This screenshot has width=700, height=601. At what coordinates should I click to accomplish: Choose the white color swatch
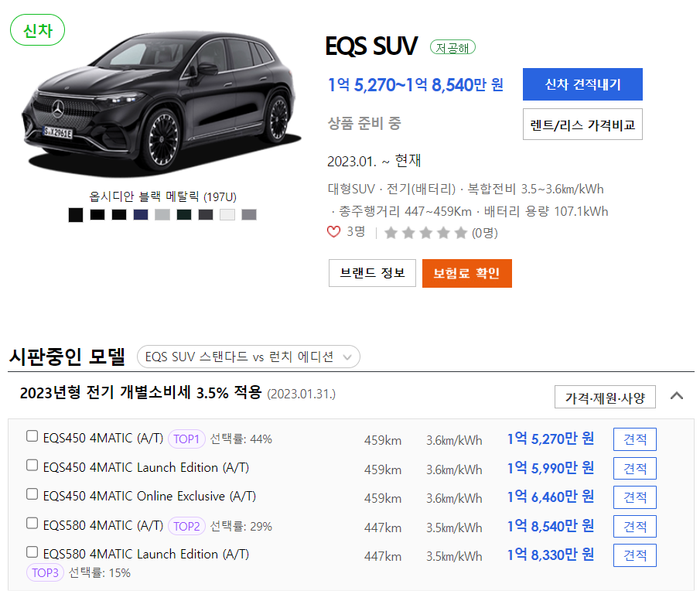227,215
